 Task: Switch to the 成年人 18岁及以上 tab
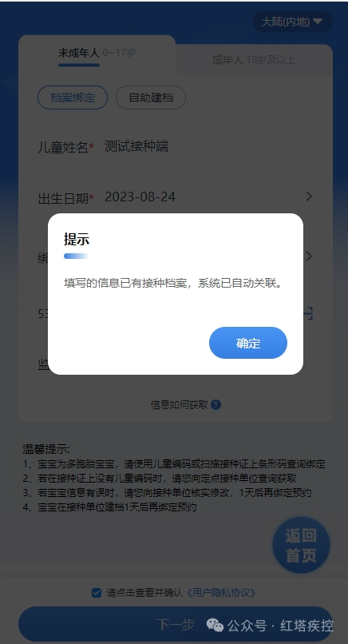point(254,60)
